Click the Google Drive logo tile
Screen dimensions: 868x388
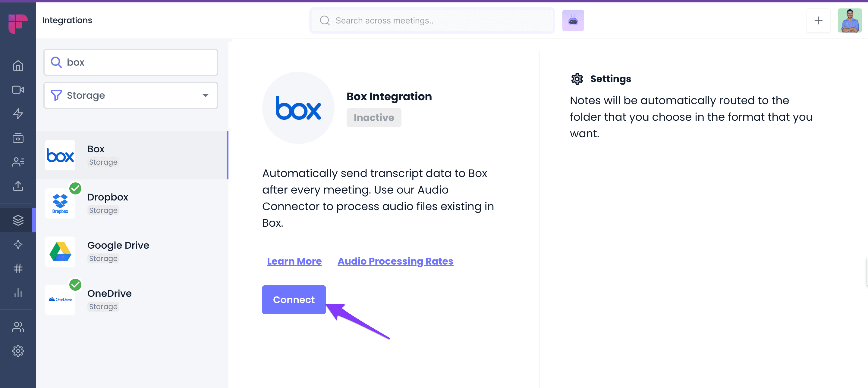(x=60, y=251)
